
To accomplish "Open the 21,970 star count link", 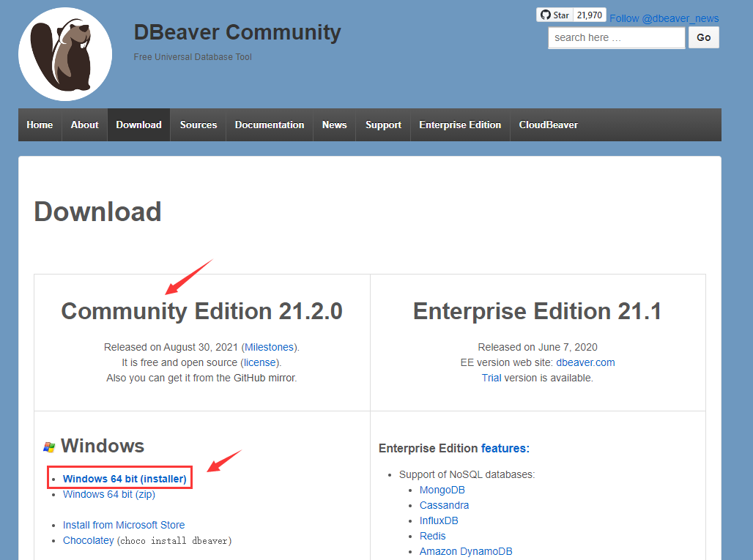I will [x=590, y=15].
